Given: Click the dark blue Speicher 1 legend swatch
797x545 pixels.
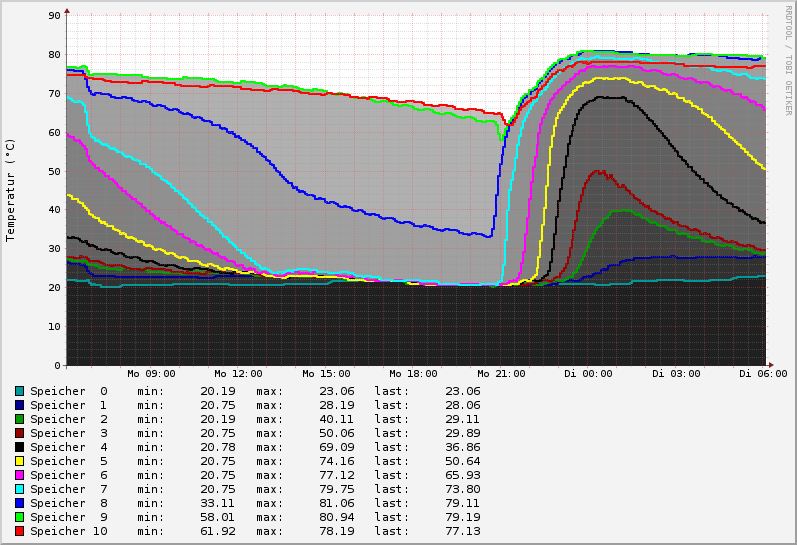Looking at the screenshot, I should (19, 405).
